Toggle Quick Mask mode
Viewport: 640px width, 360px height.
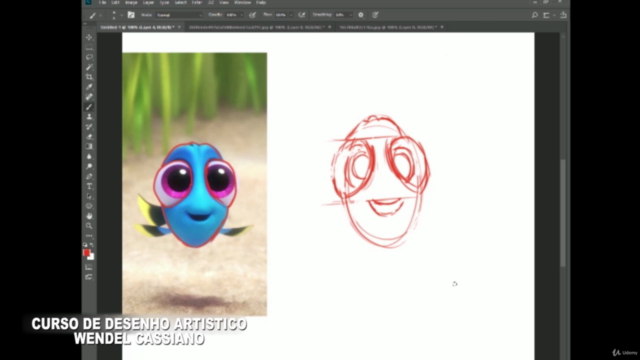click(89, 267)
